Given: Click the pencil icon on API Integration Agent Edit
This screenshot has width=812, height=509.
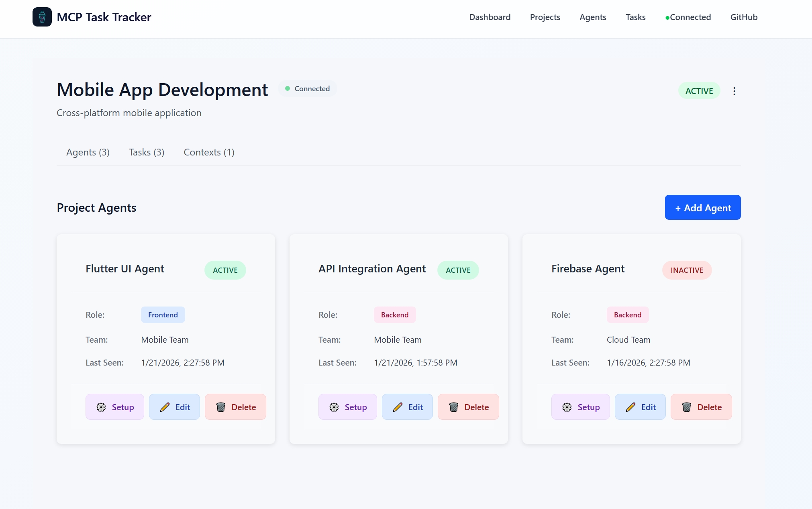Looking at the screenshot, I should pos(398,407).
